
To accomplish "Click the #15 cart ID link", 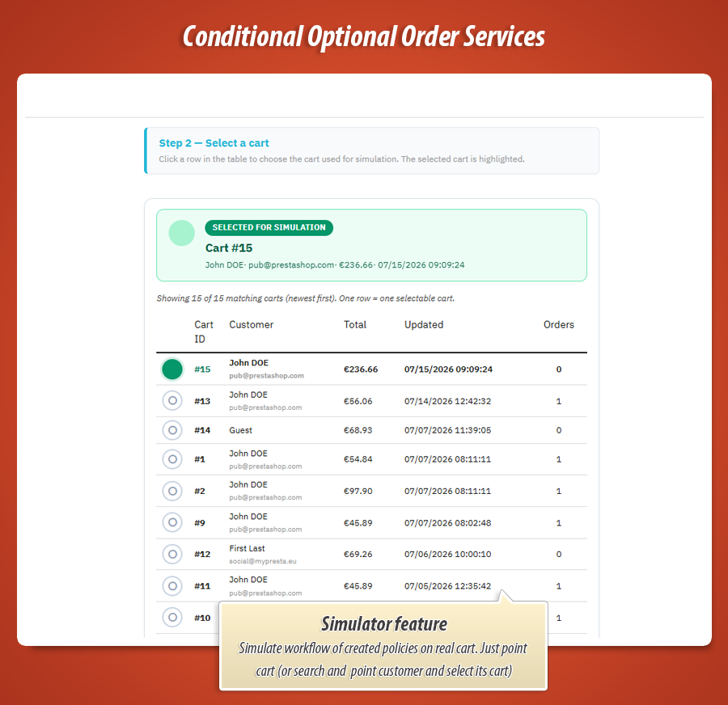I will click(x=202, y=369).
